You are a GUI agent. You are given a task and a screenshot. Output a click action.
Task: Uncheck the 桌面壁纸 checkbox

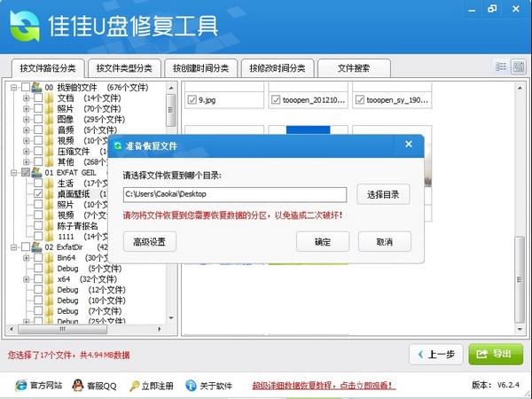point(38,194)
